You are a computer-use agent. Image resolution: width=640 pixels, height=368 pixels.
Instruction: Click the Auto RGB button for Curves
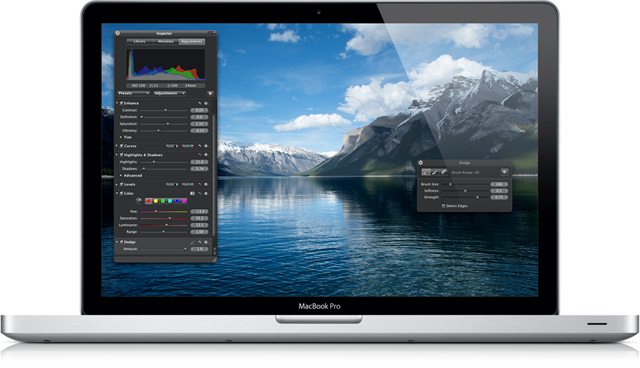point(188,146)
